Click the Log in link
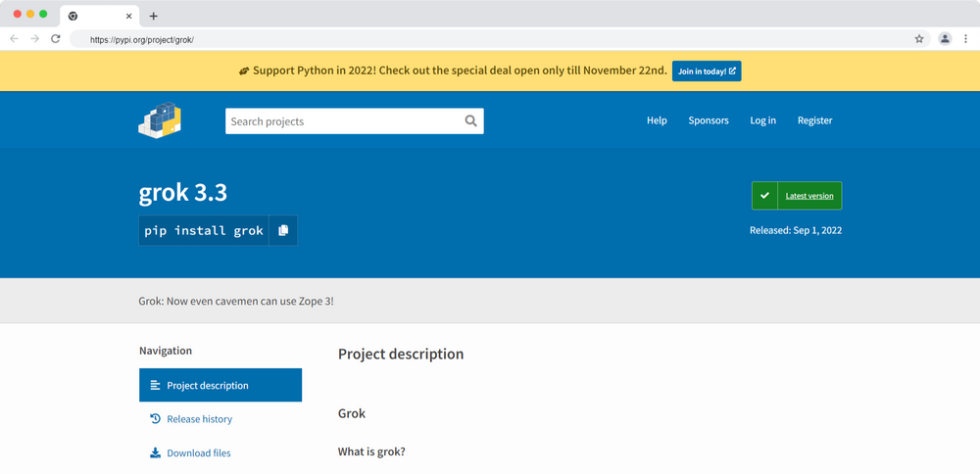 [762, 120]
